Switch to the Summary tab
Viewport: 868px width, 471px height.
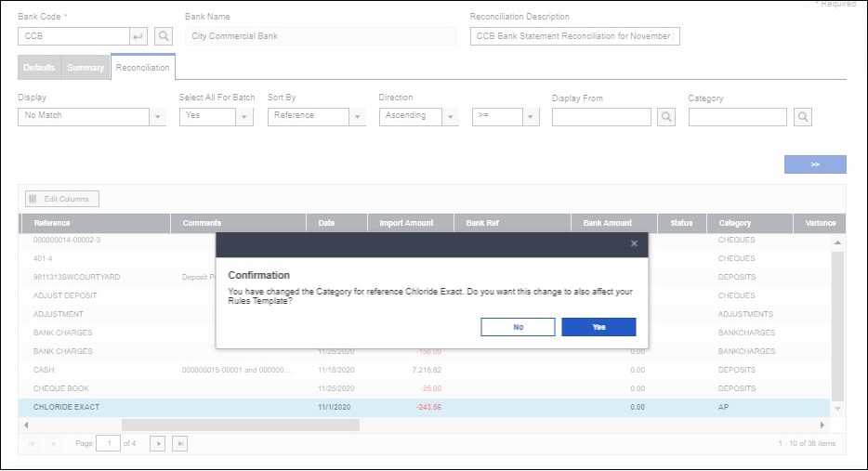85,68
